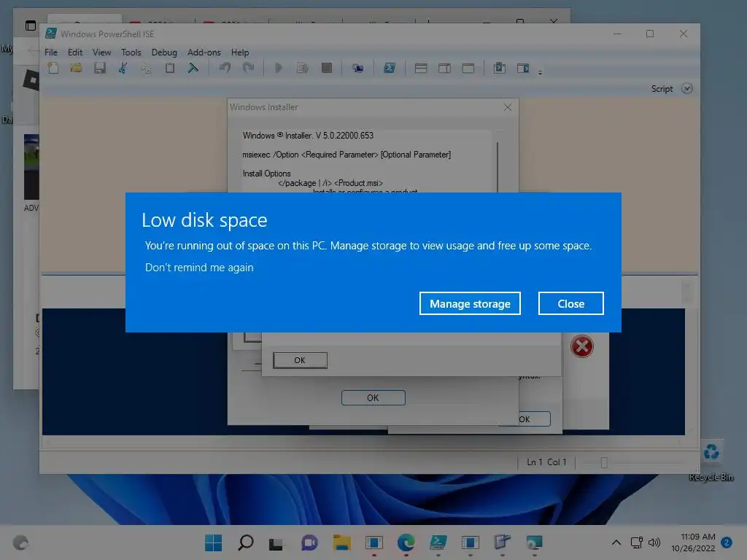Click the Don't remind me again link

click(x=199, y=268)
